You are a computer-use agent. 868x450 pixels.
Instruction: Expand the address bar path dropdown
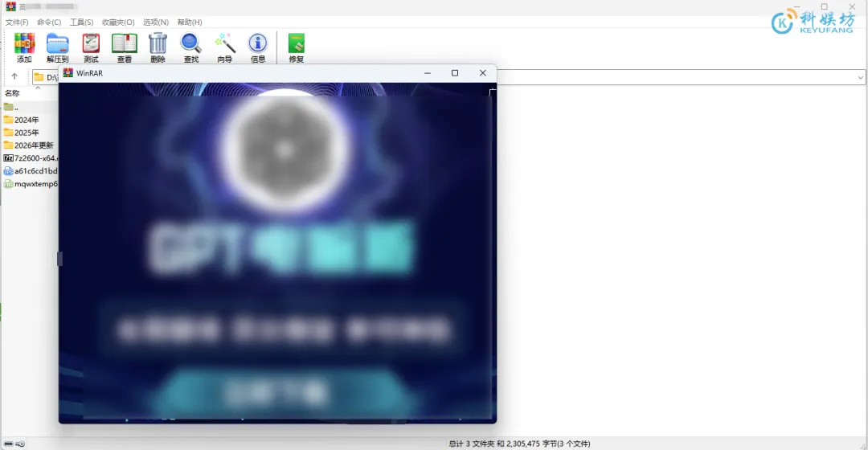pyautogui.click(x=860, y=77)
